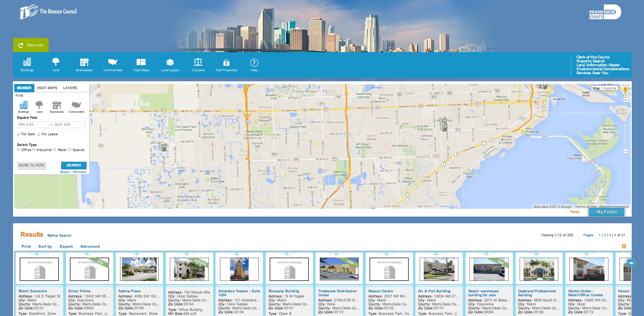The height and width of the screenshot is (316, 644).
Task: Click the blue SEARCH button
Action: click(74, 165)
